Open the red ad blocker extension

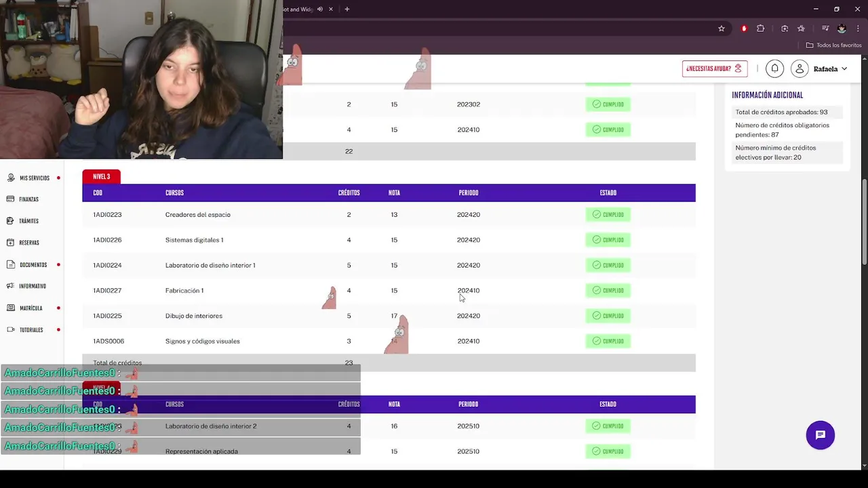tap(744, 28)
